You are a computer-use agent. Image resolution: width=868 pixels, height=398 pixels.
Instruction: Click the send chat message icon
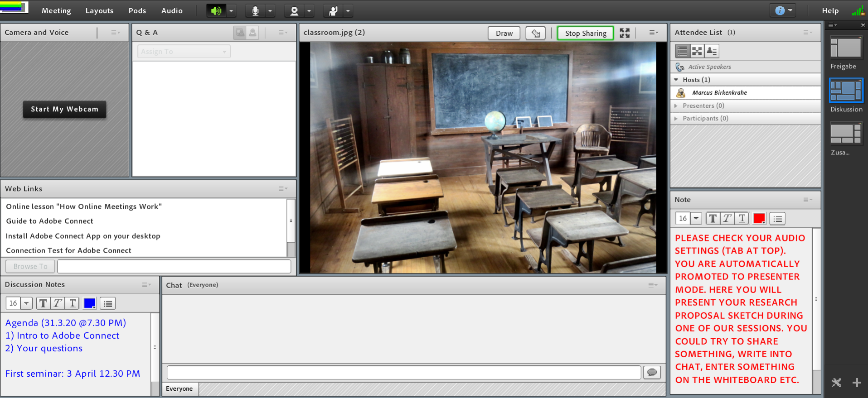(652, 372)
